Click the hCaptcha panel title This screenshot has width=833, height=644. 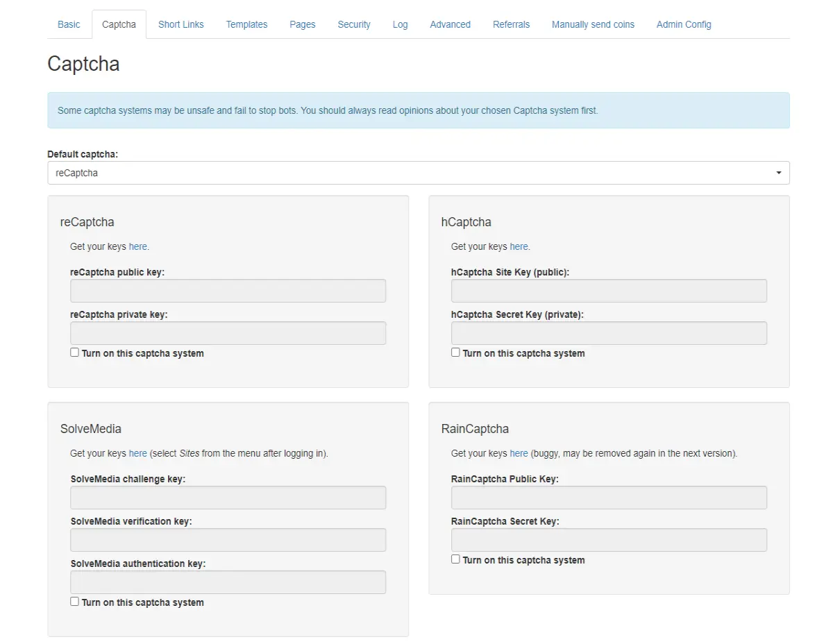[x=466, y=222]
